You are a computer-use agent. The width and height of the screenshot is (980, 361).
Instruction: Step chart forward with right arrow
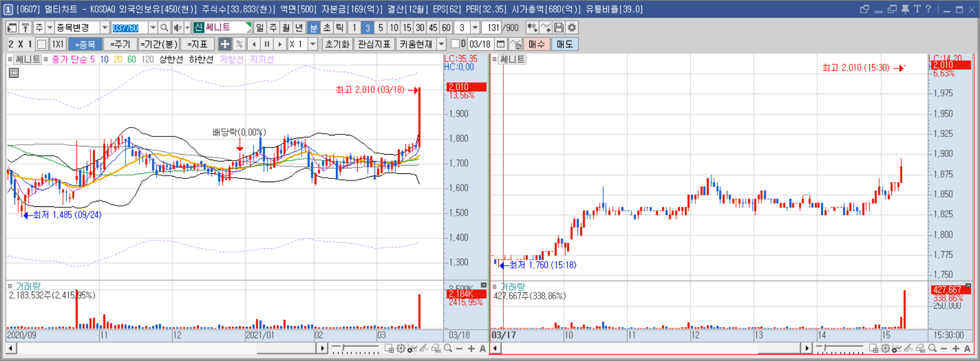280,44
